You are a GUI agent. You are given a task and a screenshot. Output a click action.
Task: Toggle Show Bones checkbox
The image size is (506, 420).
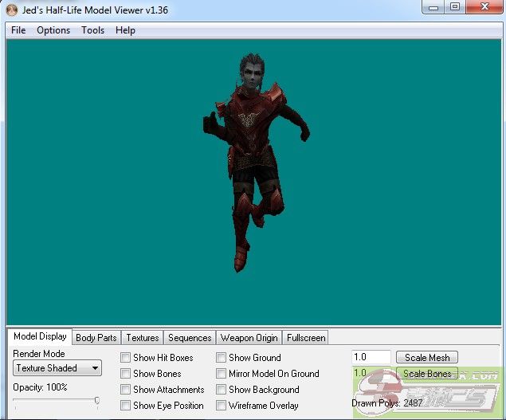[x=126, y=374]
